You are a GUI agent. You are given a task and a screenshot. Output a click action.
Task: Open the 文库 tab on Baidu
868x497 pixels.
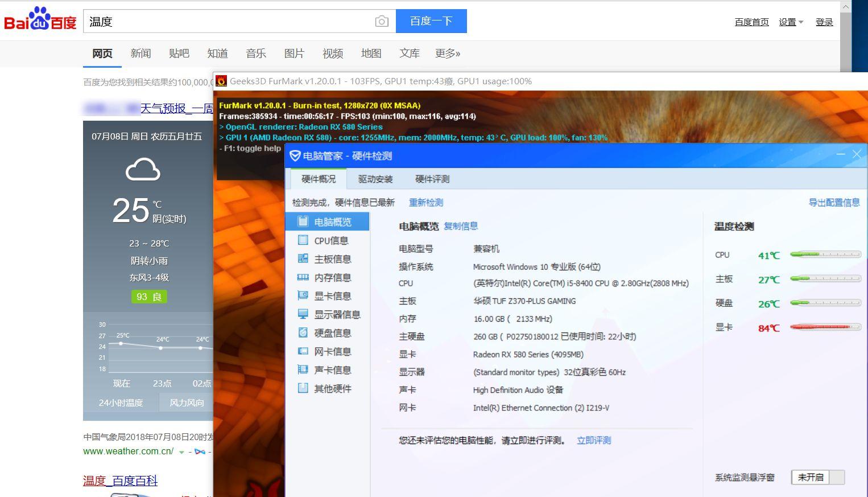[410, 54]
